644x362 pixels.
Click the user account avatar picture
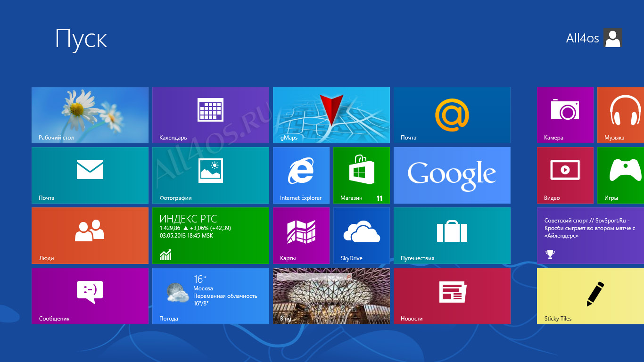click(x=613, y=38)
